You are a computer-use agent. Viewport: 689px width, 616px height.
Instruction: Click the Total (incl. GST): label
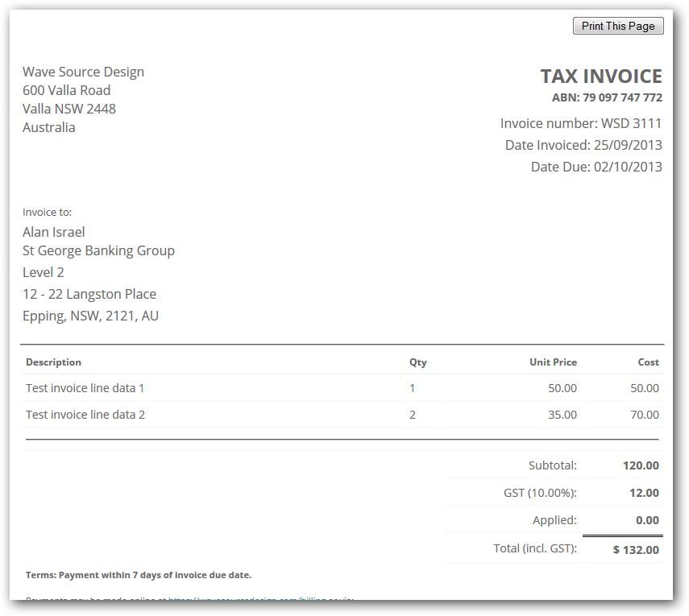(535, 548)
